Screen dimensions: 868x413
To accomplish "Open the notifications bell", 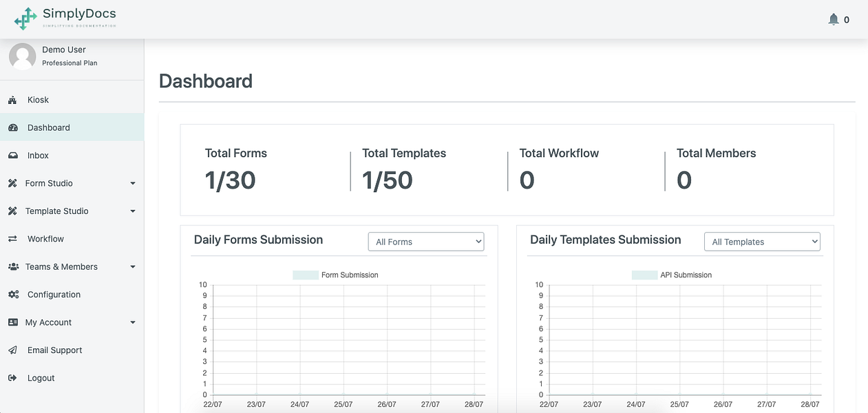I will [834, 19].
